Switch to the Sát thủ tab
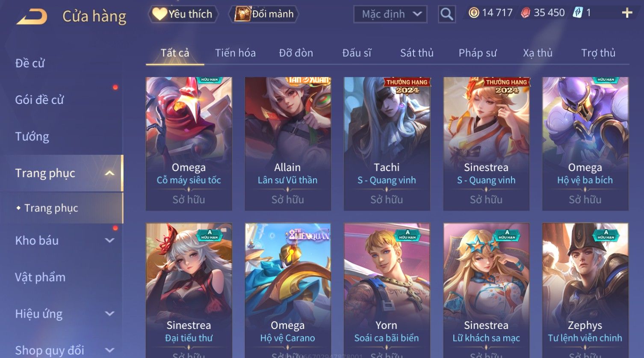The width and height of the screenshot is (644, 358). pyautogui.click(x=417, y=53)
